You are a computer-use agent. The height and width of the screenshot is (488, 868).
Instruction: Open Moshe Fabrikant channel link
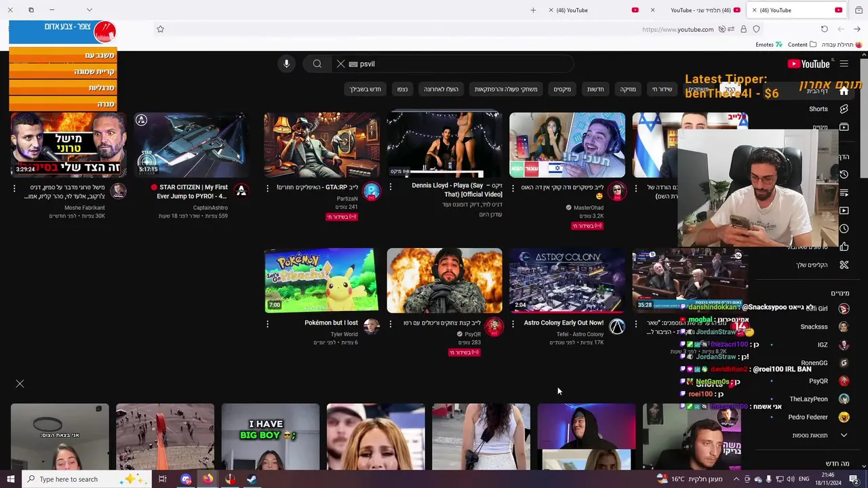84,208
